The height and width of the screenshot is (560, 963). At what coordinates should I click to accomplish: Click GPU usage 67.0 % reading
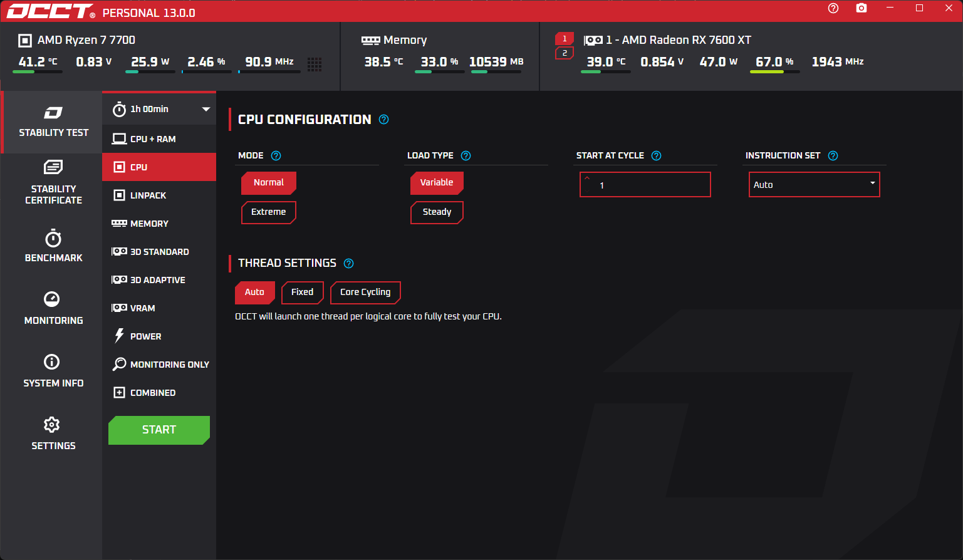point(774,62)
